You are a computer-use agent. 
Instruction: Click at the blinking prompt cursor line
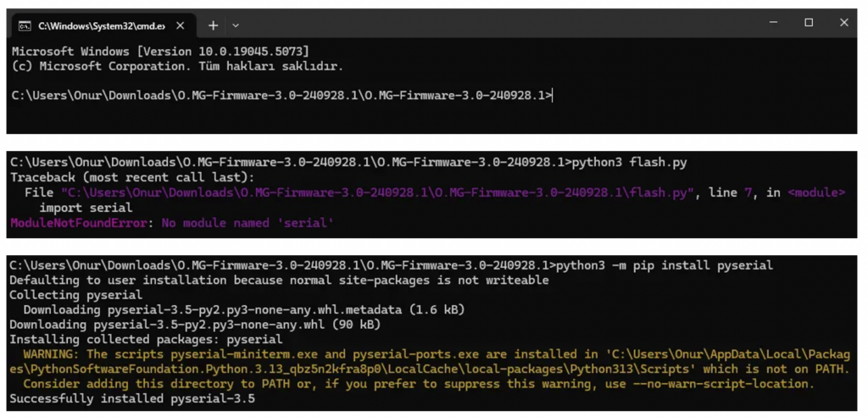(281, 95)
